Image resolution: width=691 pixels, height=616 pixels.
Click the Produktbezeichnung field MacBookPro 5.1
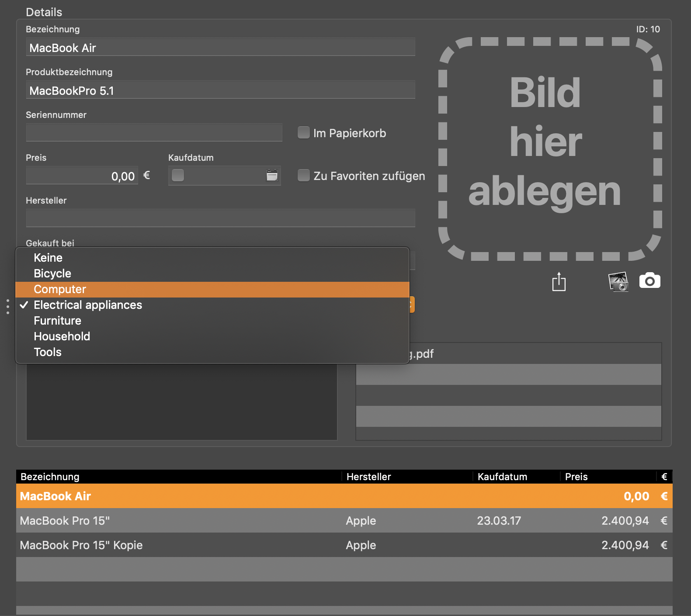[220, 90]
